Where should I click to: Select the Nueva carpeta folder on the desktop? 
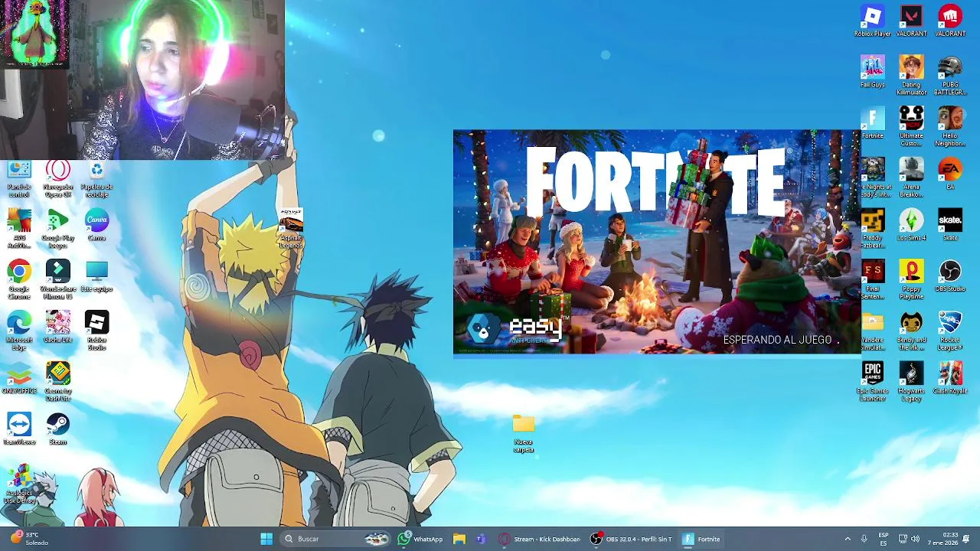tap(524, 435)
